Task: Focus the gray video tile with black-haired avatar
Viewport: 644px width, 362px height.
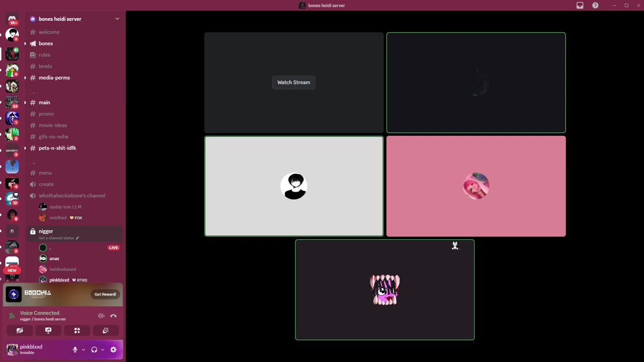Action: 294,186
